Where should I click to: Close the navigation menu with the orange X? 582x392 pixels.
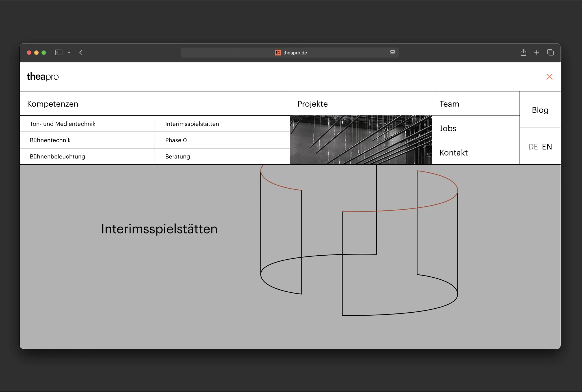[x=549, y=77]
